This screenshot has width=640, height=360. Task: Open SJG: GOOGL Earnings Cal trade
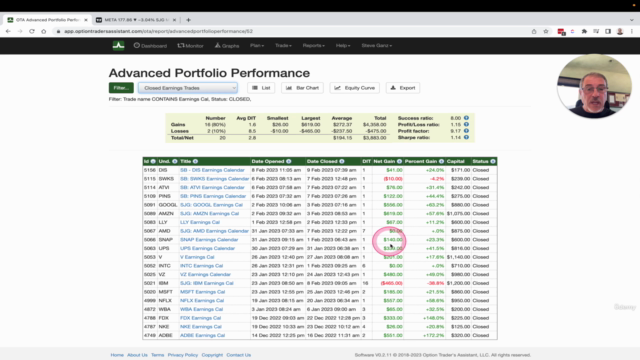pos(211,205)
